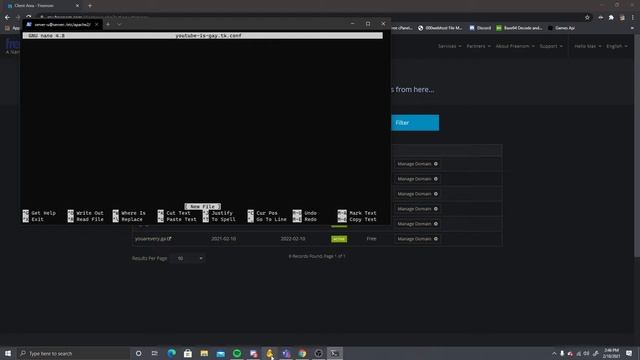Open the English language selector

[x=617, y=46]
